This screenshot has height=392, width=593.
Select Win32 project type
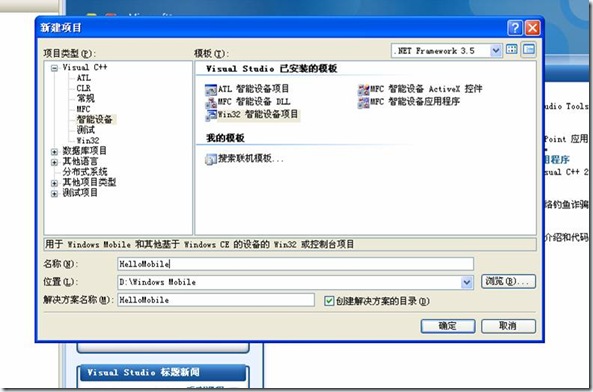(x=88, y=141)
